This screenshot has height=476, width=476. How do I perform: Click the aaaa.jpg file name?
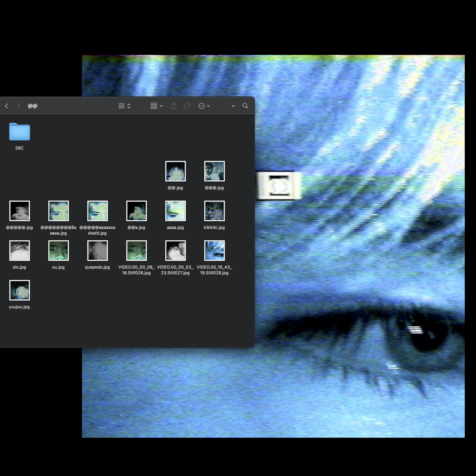coord(175,227)
